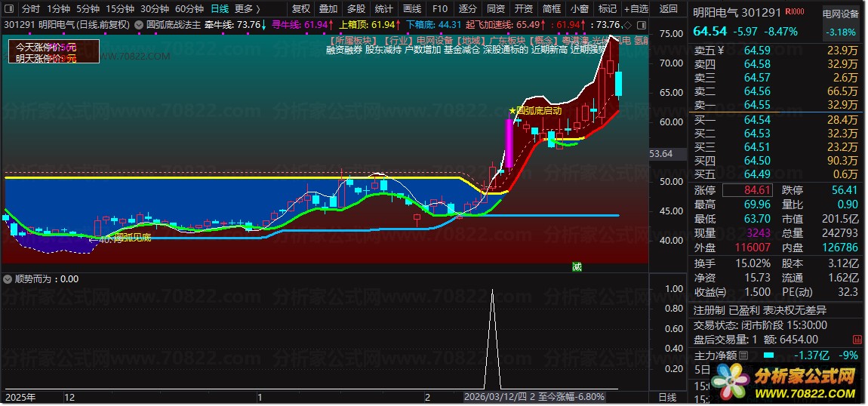Select the 15分钟 period
This screenshot has width=868, height=406.
tap(120, 9)
